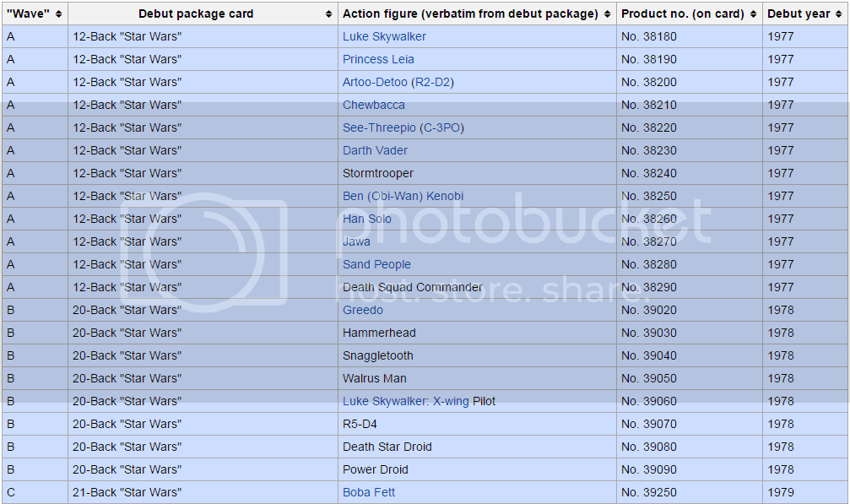Select product number No. 38180
The height and width of the screenshot is (504, 850).
pyautogui.click(x=649, y=37)
